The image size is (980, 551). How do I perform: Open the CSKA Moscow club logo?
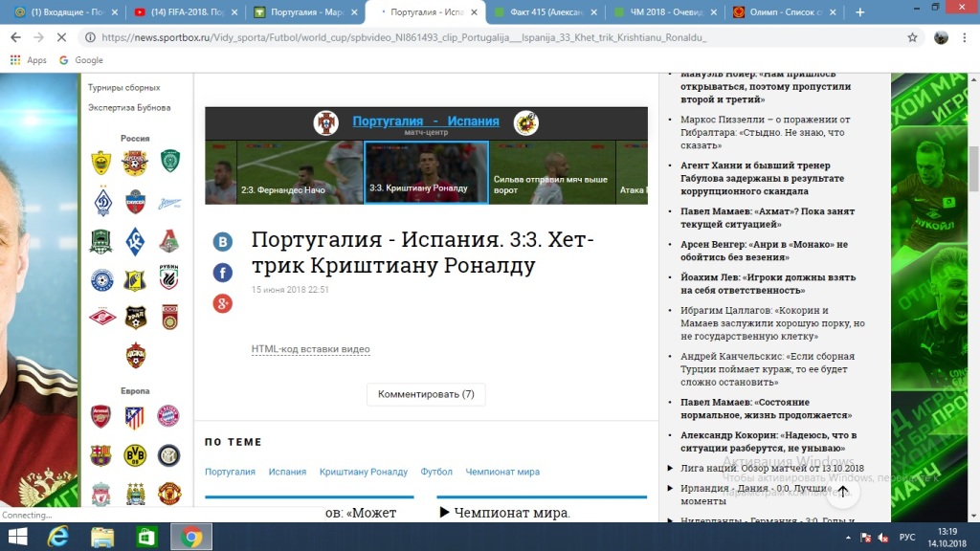pos(136,356)
